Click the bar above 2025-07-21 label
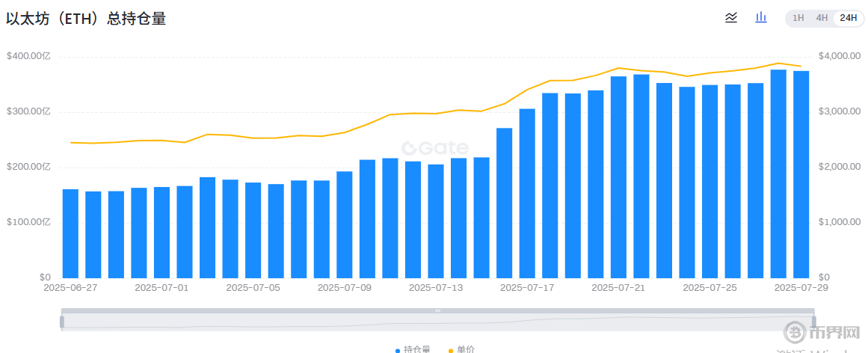Screen dimensions: 868x353 click(618, 176)
